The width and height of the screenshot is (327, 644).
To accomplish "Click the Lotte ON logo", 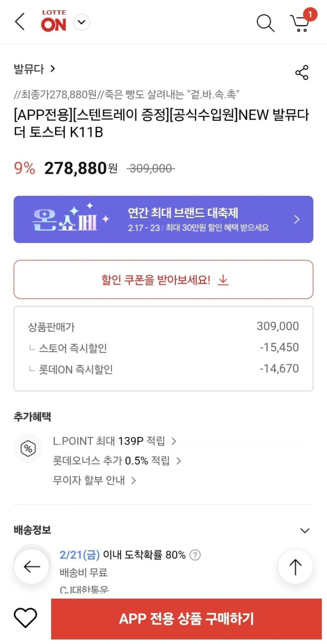I will click(x=54, y=22).
